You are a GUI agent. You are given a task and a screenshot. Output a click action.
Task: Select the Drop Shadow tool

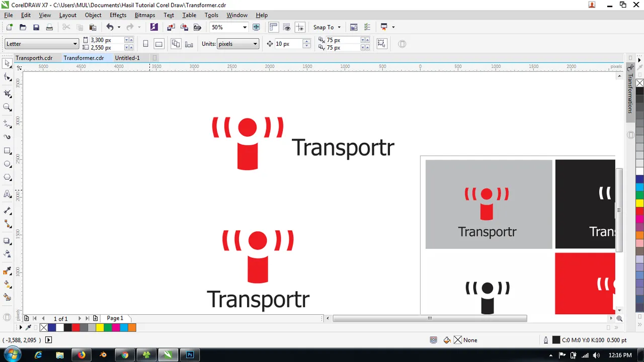pos(8,241)
